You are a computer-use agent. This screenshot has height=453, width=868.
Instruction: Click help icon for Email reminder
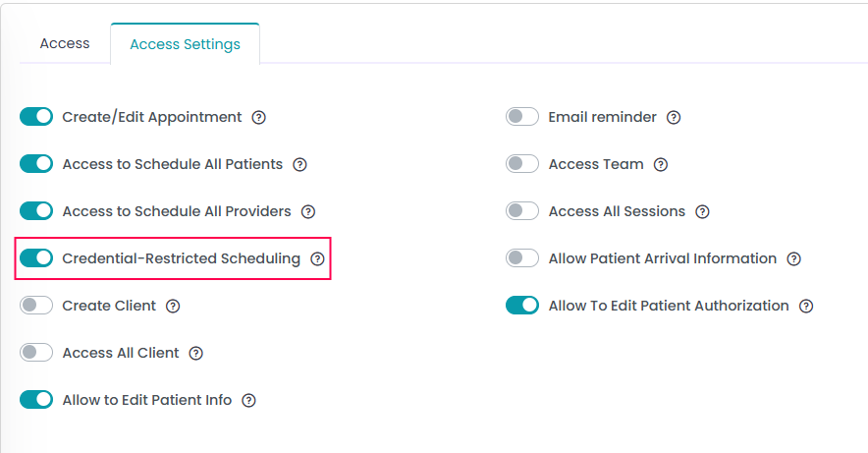coord(674,117)
